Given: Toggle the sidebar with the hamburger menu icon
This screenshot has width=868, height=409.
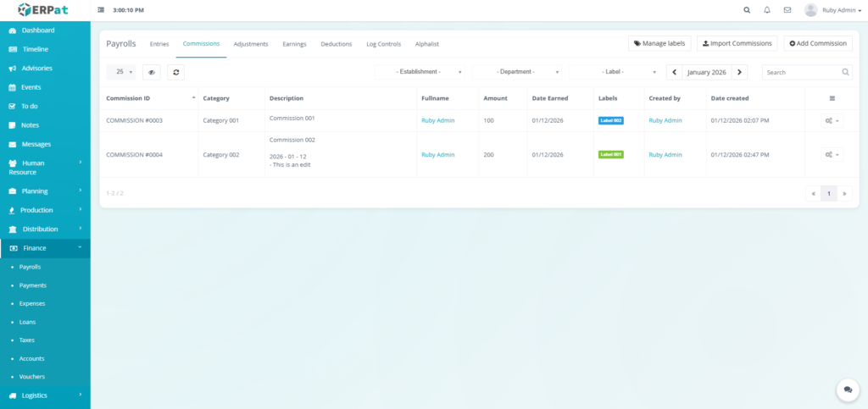Looking at the screenshot, I should (102, 10).
